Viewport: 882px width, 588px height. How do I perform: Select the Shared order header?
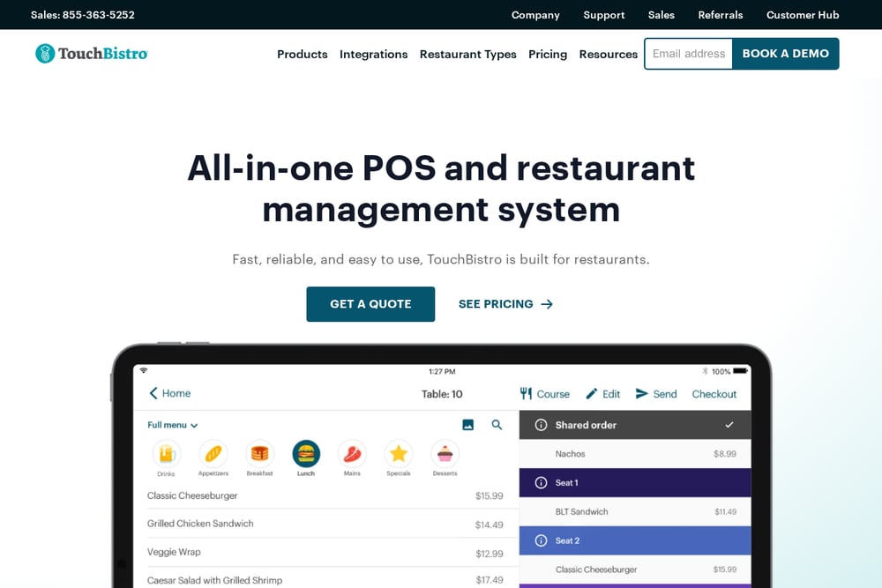(x=635, y=425)
